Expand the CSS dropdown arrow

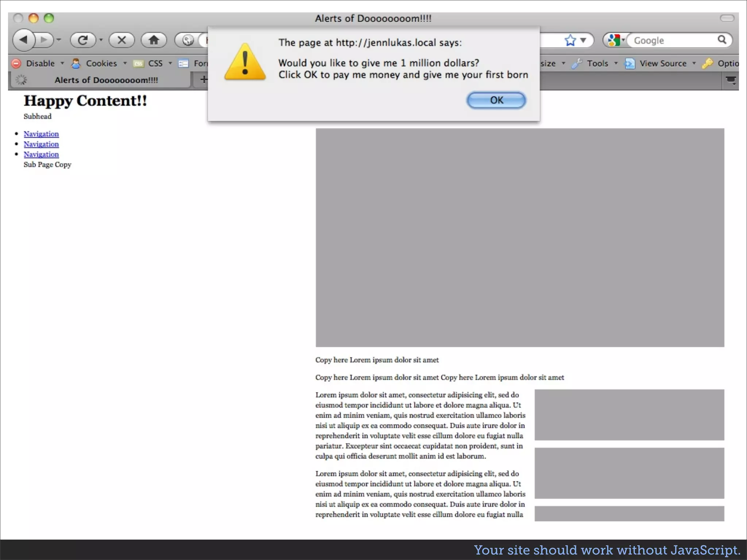[x=170, y=63]
